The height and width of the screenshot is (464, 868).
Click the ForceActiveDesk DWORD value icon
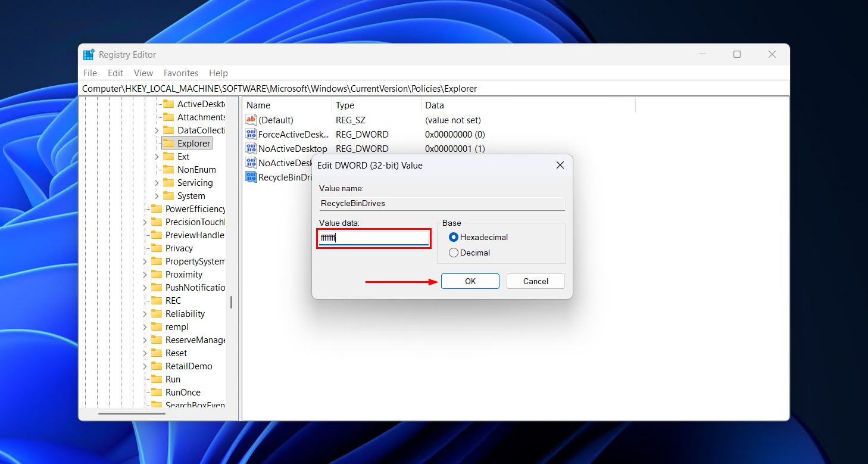click(251, 135)
